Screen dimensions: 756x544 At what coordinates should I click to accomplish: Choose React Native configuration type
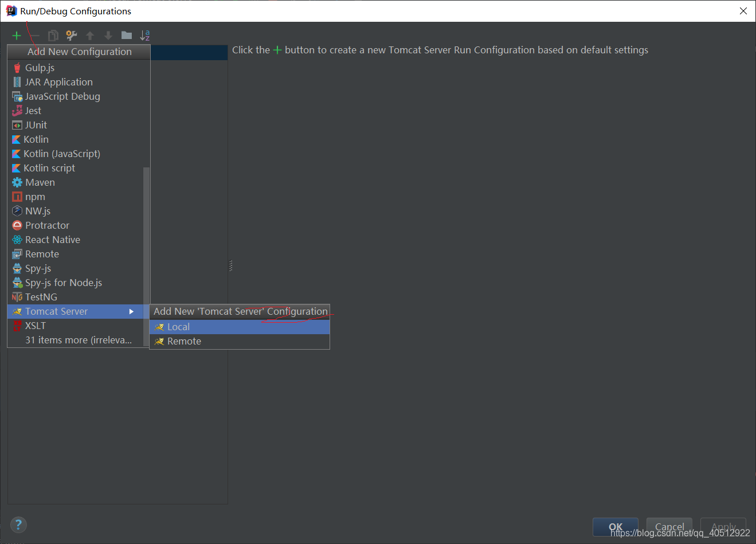click(x=75, y=240)
